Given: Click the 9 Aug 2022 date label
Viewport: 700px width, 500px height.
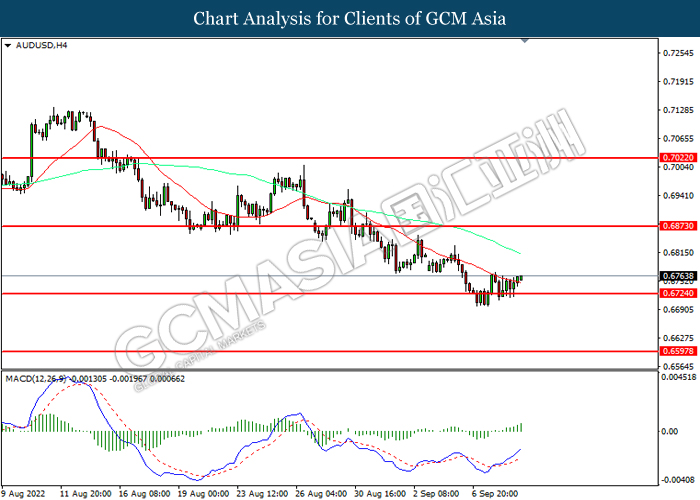Looking at the screenshot, I should pyautogui.click(x=24, y=493).
